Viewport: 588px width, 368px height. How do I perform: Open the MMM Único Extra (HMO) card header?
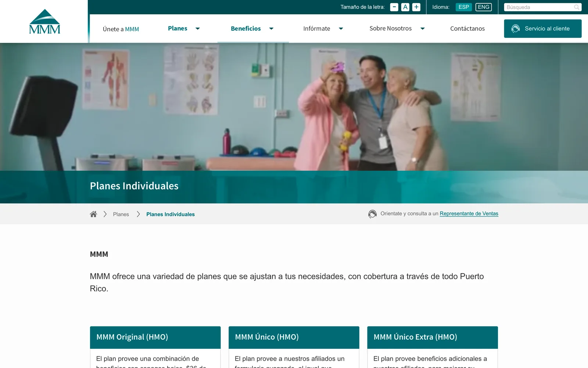pos(432,337)
